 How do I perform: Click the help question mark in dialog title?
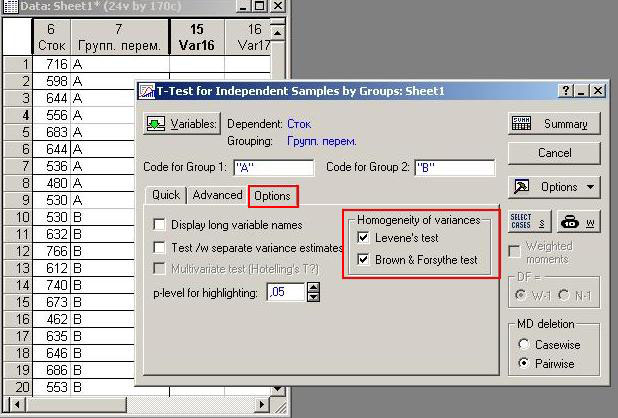pyautogui.click(x=565, y=91)
